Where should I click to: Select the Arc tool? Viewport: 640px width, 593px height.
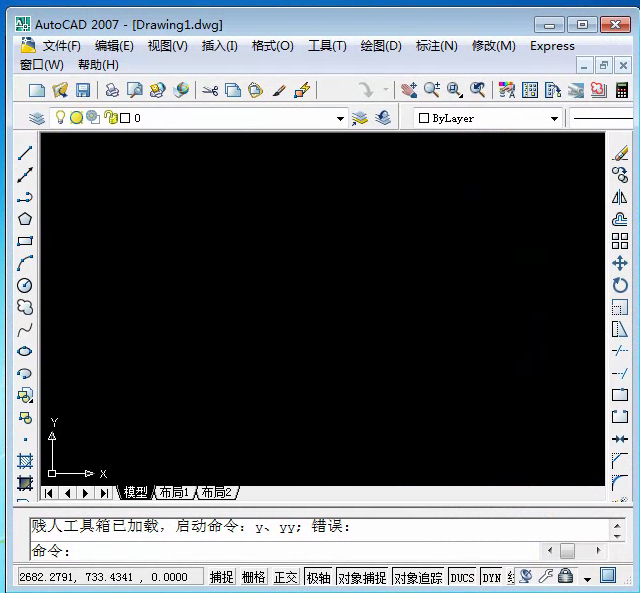click(x=25, y=263)
